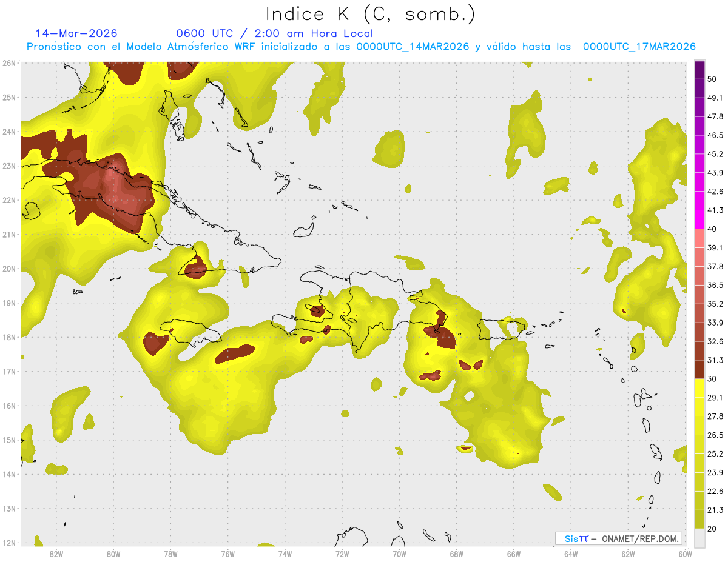Click the "78W" longitude label
Viewport: 728px width, 562px height.
point(170,554)
